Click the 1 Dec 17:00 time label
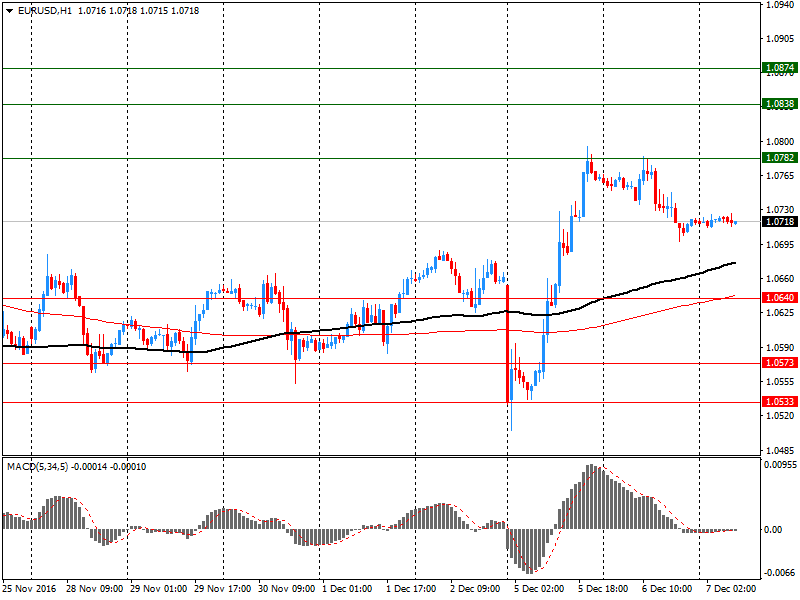Image resolution: width=800 pixels, height=600 pixels. pos(411,589)
